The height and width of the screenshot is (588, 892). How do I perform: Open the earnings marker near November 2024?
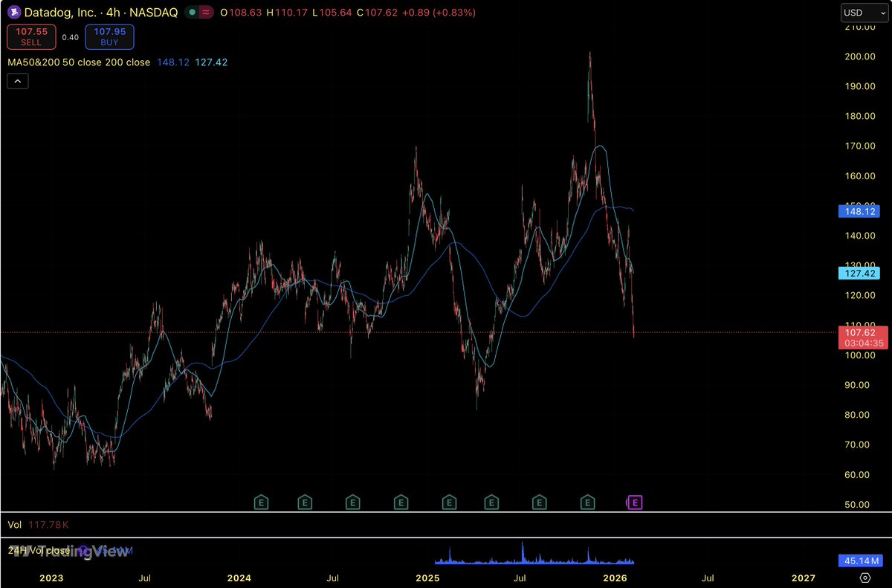tap(401, 503)
